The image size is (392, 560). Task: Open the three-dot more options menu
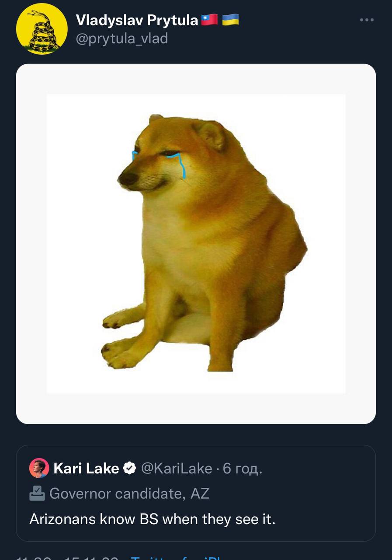click(367, 20)
